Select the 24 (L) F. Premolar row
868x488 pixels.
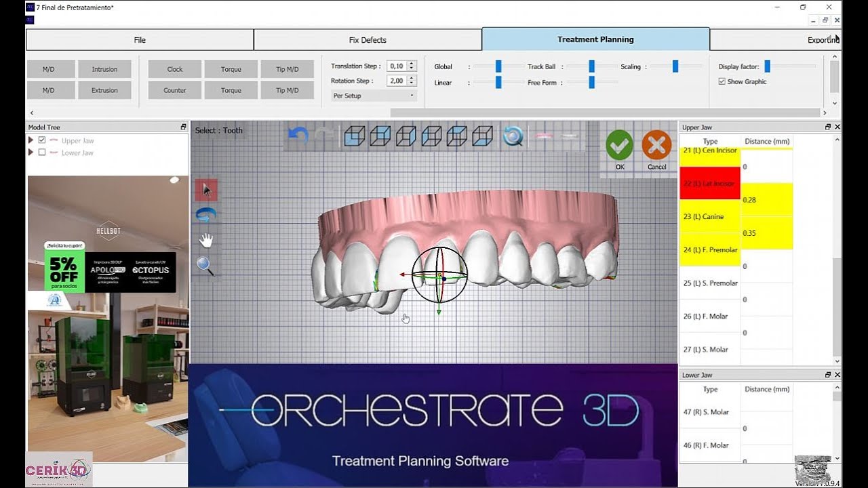tap(710, 249)
